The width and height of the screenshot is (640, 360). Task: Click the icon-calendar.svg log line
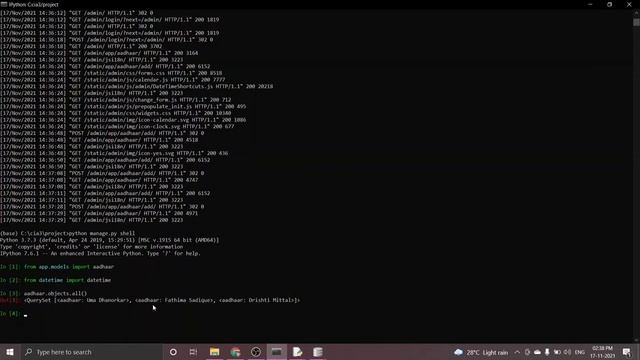[123, 120]
